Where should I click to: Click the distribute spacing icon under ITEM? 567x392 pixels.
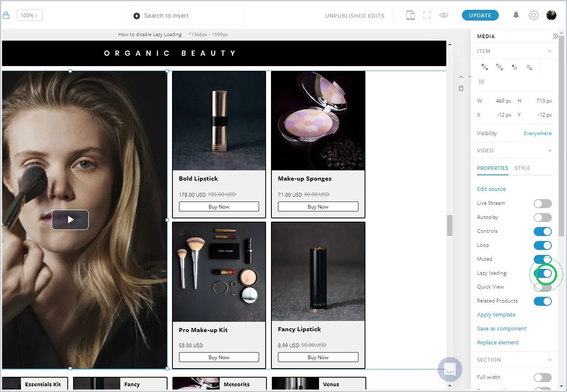point(482,82)
